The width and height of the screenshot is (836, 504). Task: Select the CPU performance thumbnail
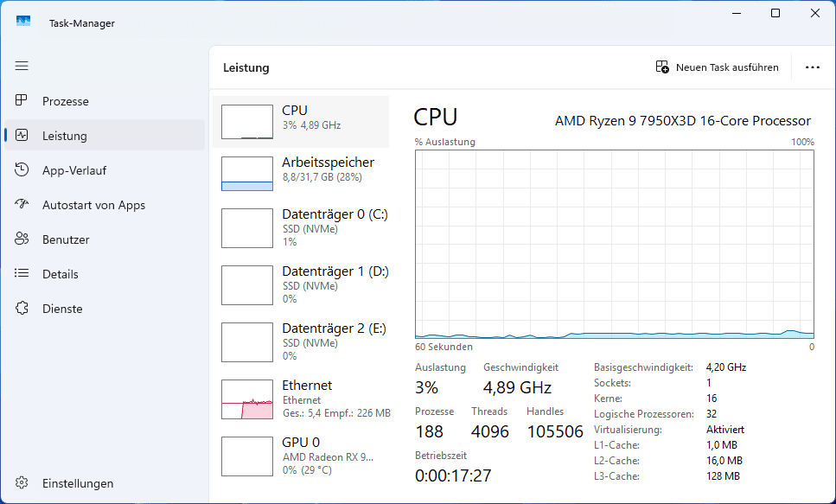pyautogui.click(x=247, y=122)
